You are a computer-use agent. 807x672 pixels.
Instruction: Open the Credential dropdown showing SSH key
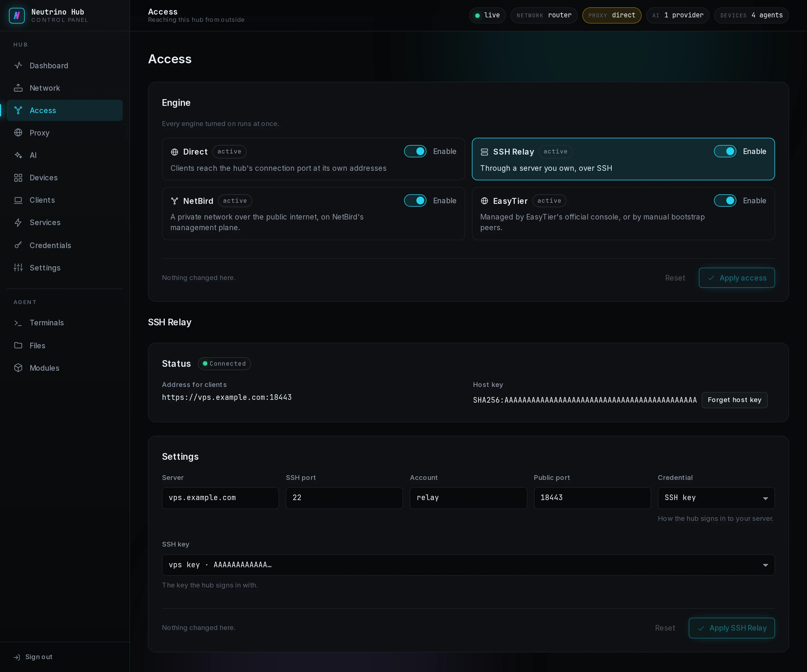(x=716, y=498)
